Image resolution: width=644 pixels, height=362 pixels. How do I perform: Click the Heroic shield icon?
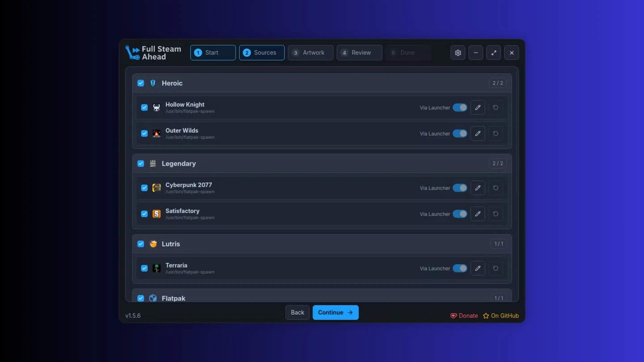(153, 83)
